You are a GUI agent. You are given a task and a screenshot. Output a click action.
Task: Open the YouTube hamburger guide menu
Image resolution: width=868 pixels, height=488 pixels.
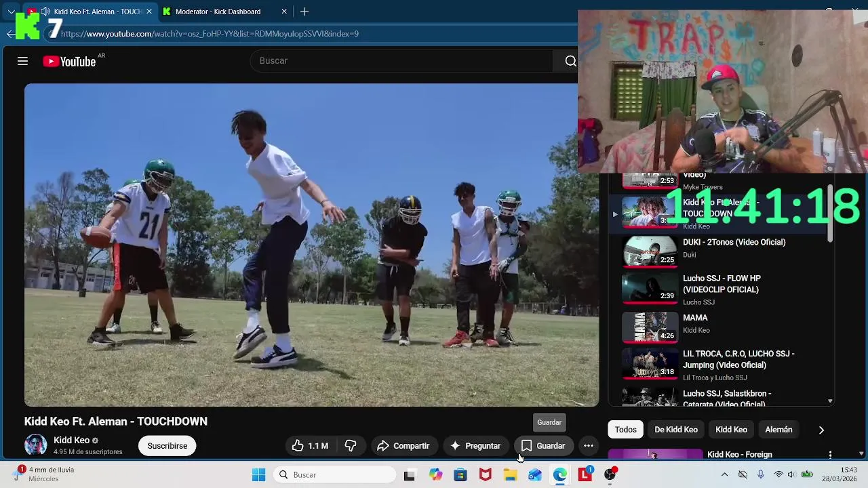click(22, 61)
